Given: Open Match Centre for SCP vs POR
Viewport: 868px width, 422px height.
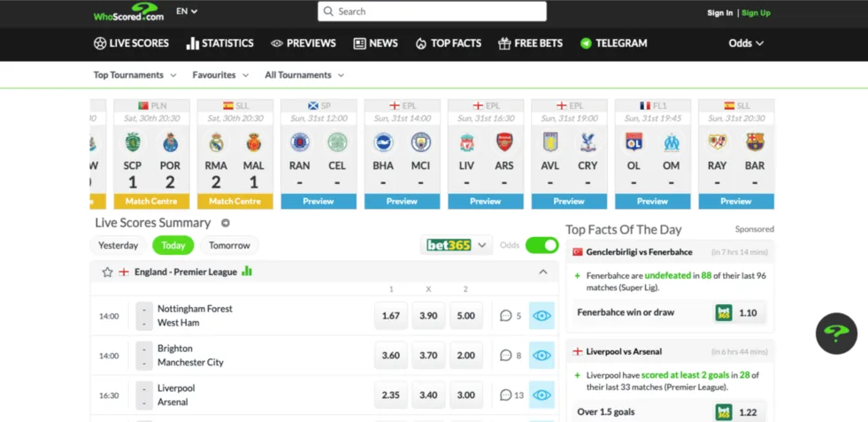Looking at the screenshot, I should pos(151,202).
